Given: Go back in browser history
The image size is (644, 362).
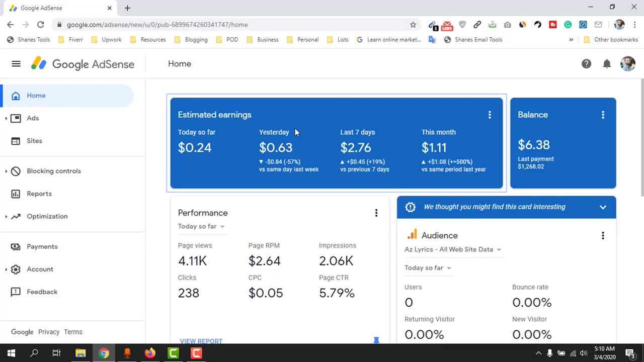Looking at the screenshot, I should pos(11,25).
